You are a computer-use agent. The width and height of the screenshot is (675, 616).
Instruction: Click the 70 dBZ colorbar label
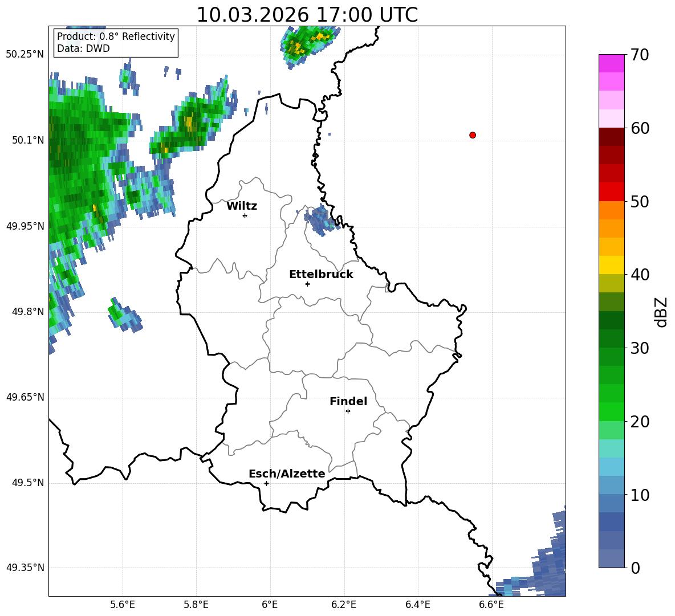tap(640, 55)
